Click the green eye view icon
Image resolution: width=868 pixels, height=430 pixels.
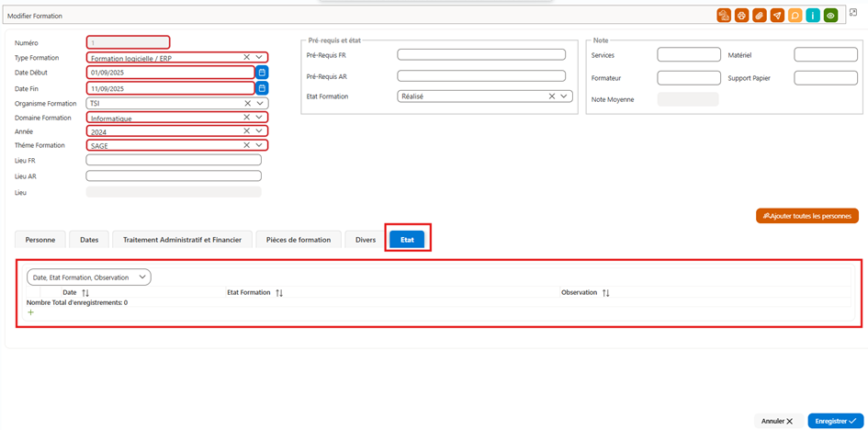[x=829, y=16]
